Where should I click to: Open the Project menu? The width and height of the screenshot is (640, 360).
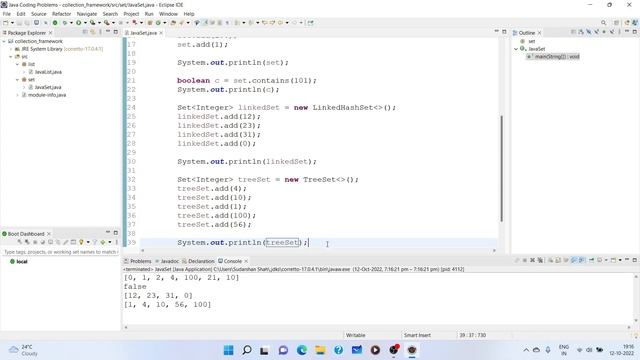tap(131, 14)
